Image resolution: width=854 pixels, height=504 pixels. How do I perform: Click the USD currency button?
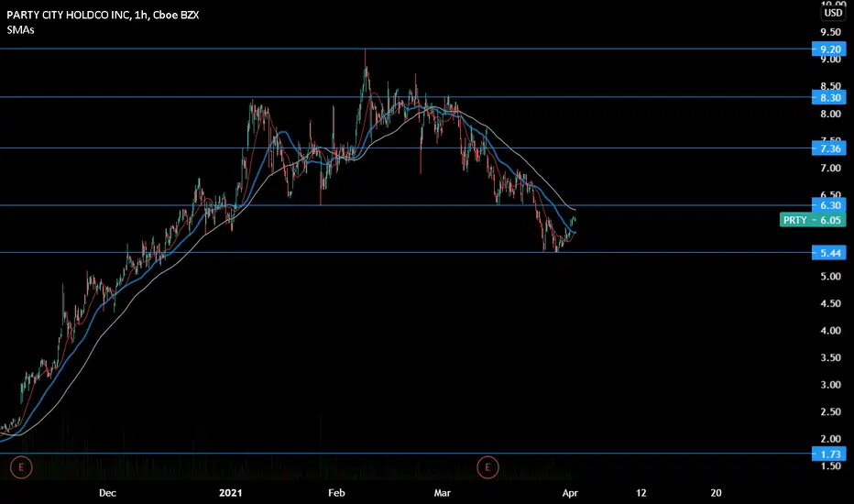[833, 13]
